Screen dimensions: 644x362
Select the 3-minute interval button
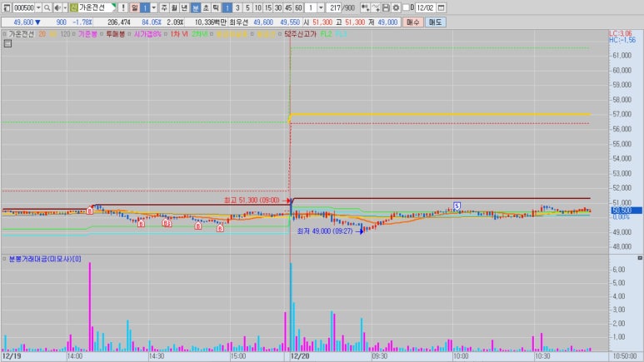237,7
